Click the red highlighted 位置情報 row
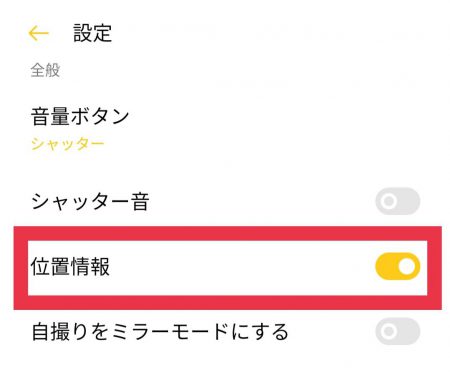The height and width of the screenshot is (375, 450). pyautogui.click(x=228, y=268)
